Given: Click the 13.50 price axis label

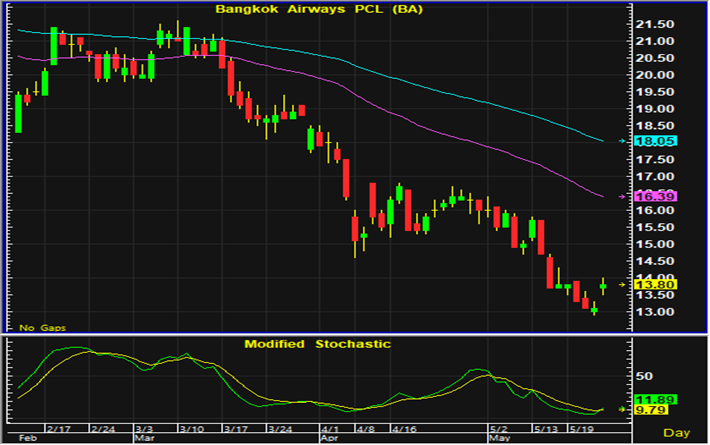Looking at the screenshot, I should point(655,295).
